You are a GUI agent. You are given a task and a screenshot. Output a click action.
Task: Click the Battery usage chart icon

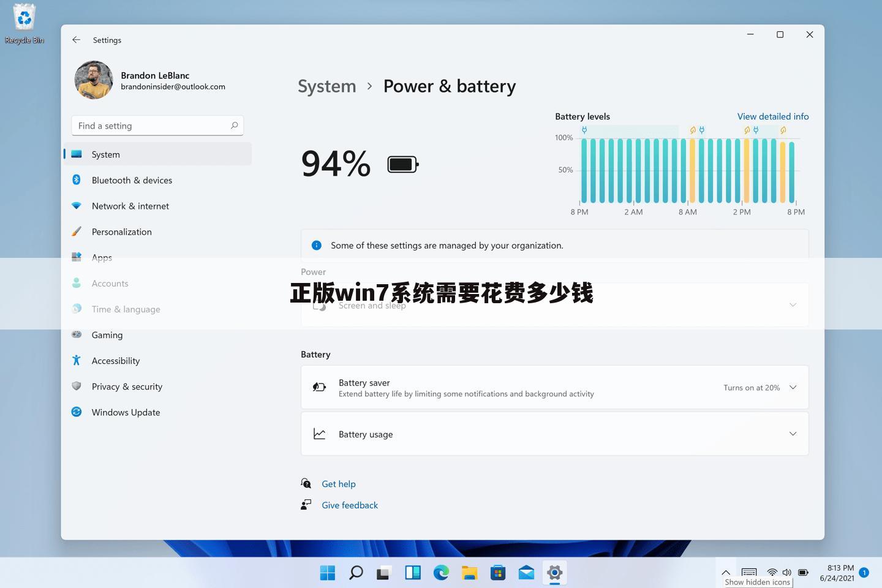[x=319, y=434]
